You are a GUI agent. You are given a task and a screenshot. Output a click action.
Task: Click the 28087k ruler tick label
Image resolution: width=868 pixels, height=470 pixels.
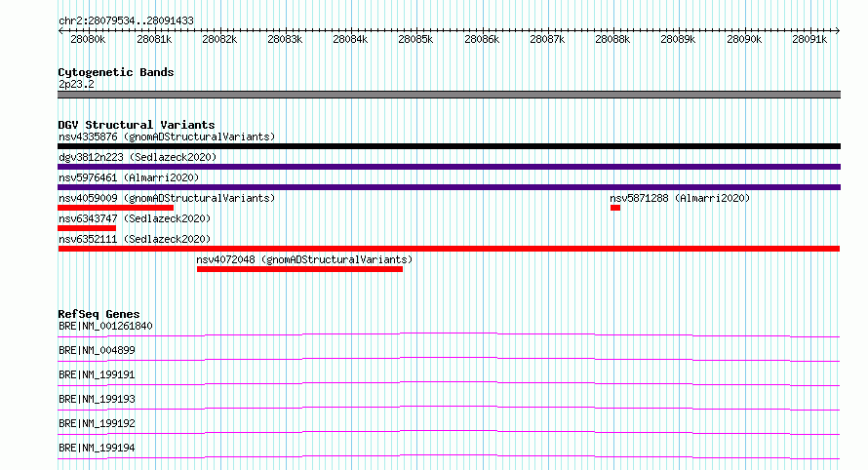(547, 39)
